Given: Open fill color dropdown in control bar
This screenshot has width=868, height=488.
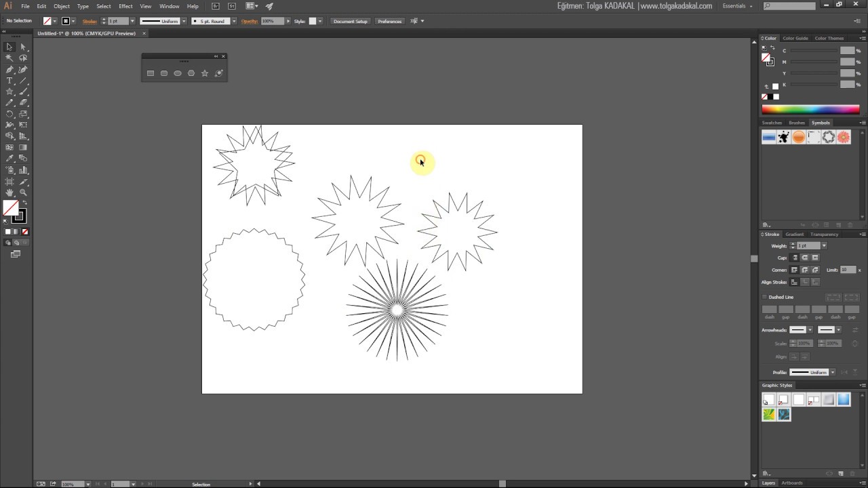Looking at the screenshot, I should click(x=54, y=21).
